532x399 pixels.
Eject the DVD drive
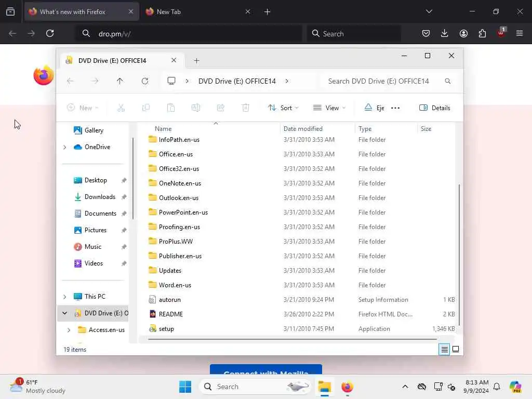click(x=374, y=108)
